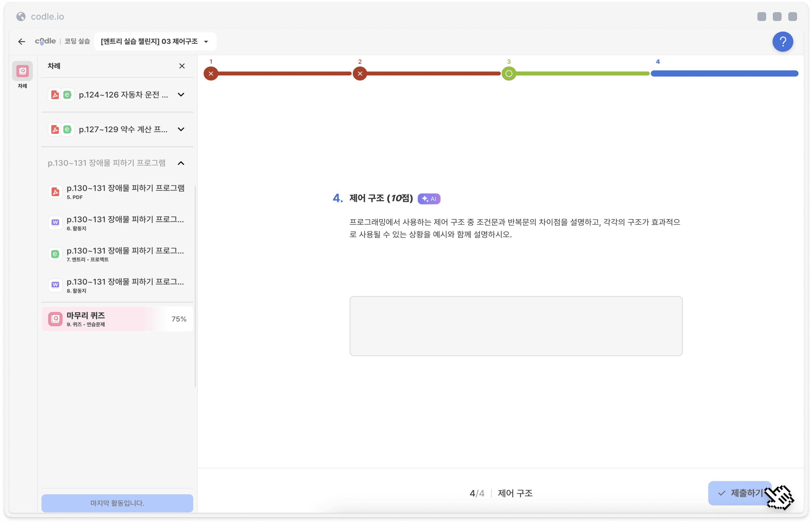The image size is (812, 523).
Task: Click the AI badge next to question title
Action: 429,199
